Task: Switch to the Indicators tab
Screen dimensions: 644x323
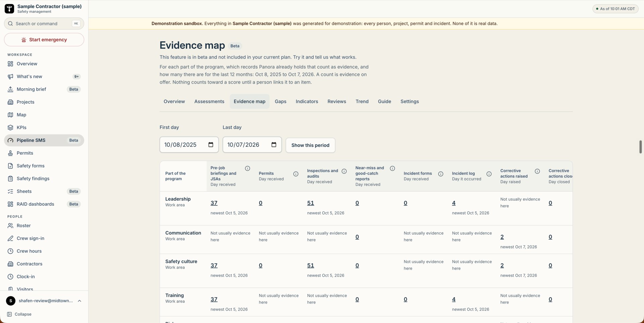Action: click(x=307, y=101)
